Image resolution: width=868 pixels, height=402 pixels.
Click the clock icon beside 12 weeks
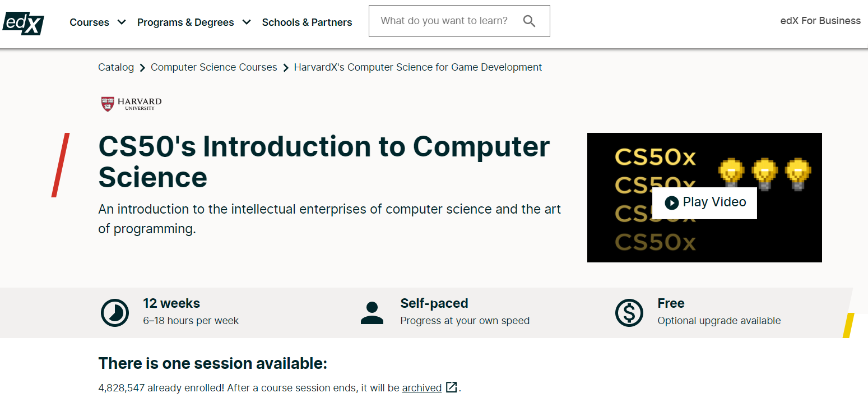pyautogui.click(x=115, y=313)
